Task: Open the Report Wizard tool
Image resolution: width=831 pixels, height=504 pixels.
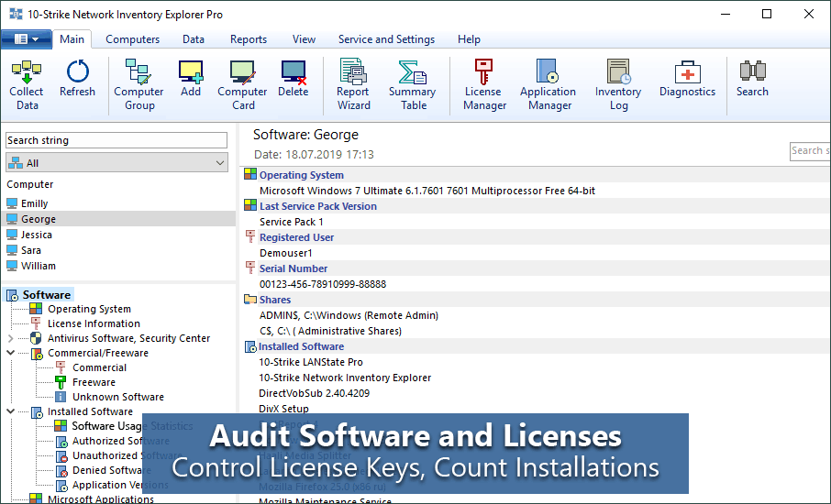Action: [353, 73]
